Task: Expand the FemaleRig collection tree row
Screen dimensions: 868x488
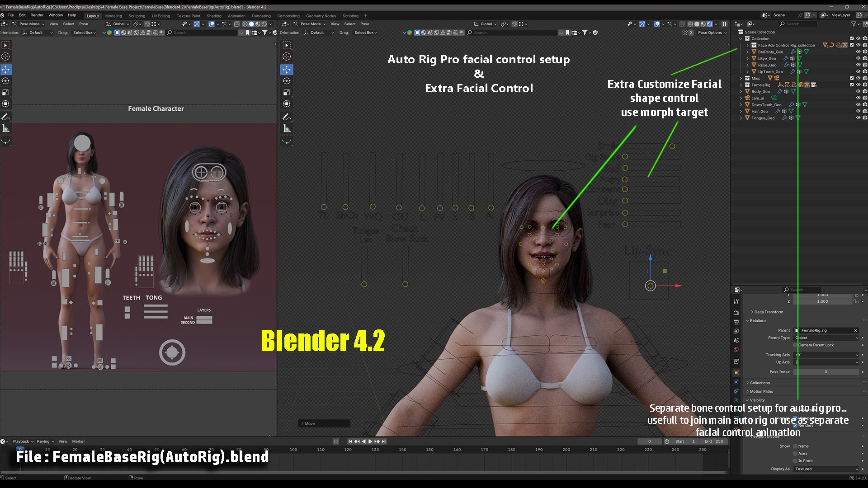Action: [x=741, y=85]
